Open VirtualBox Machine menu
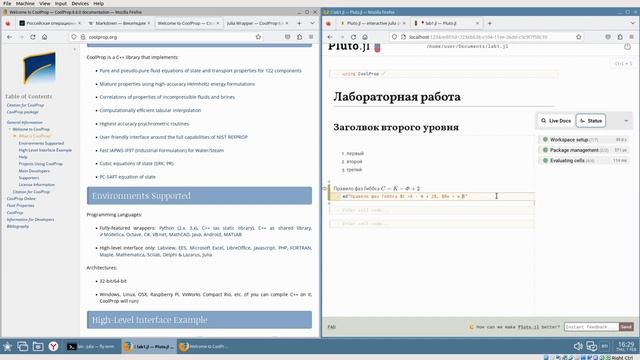This screenshot has width=640, height=360. 25,3
